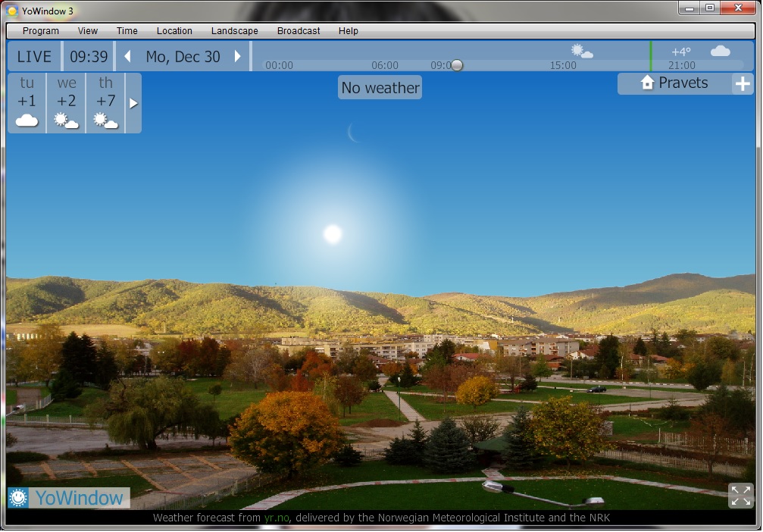763x532 pixels.
Task: Click the partly cloudy icon on timeline
Action: click(x=582, y=52)
